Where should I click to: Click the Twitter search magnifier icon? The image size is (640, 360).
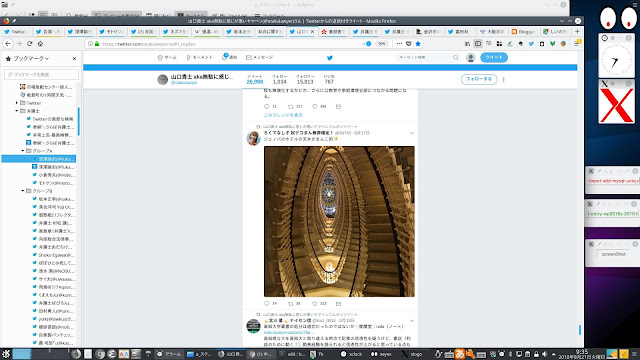[456, 58]
